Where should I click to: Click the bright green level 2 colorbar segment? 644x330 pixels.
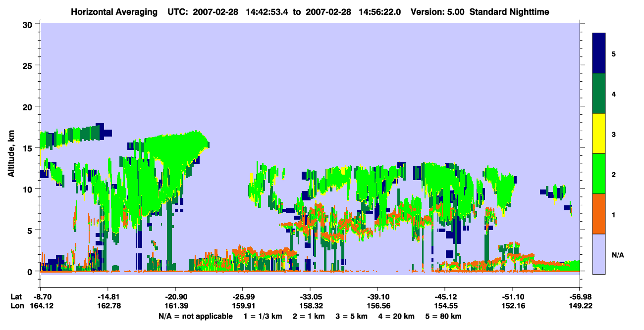click(599, 174)
